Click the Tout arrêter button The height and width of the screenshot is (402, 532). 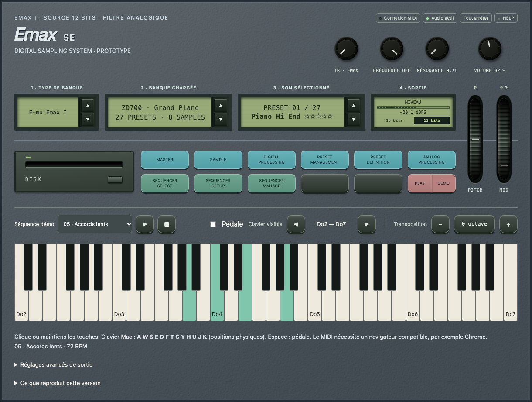click(476, 18)
